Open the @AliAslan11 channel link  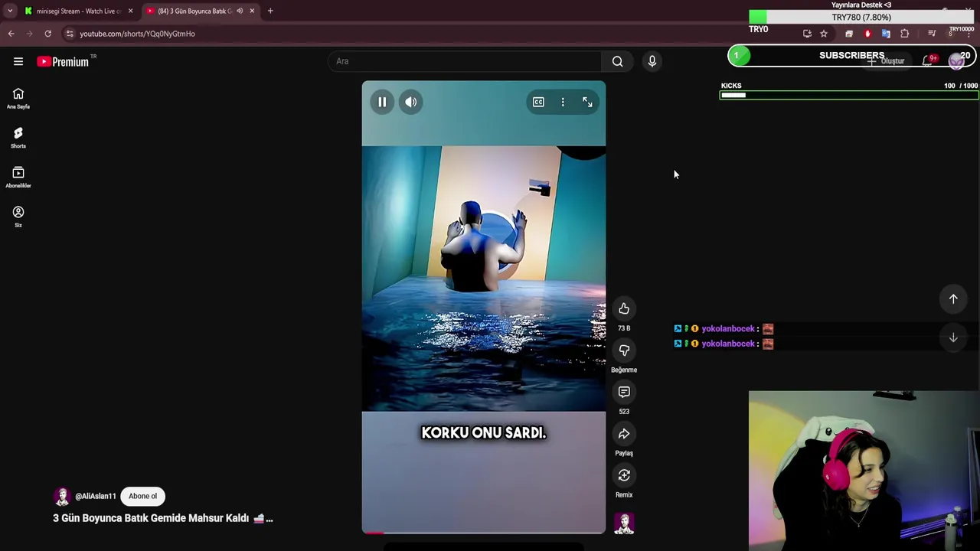(x=96, y=496)
